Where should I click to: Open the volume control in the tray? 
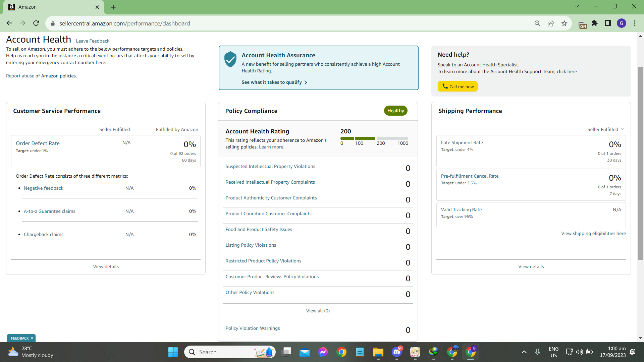pyautogui.click(x=579, y=352)
